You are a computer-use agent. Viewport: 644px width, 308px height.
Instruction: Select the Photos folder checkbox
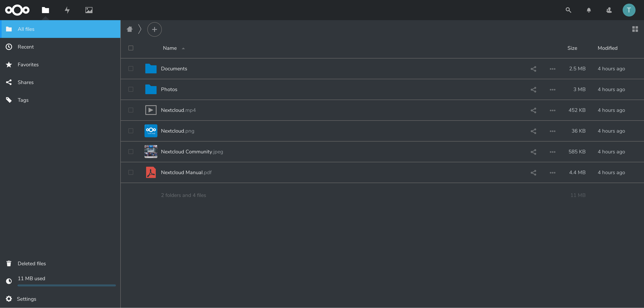(131, 89)
